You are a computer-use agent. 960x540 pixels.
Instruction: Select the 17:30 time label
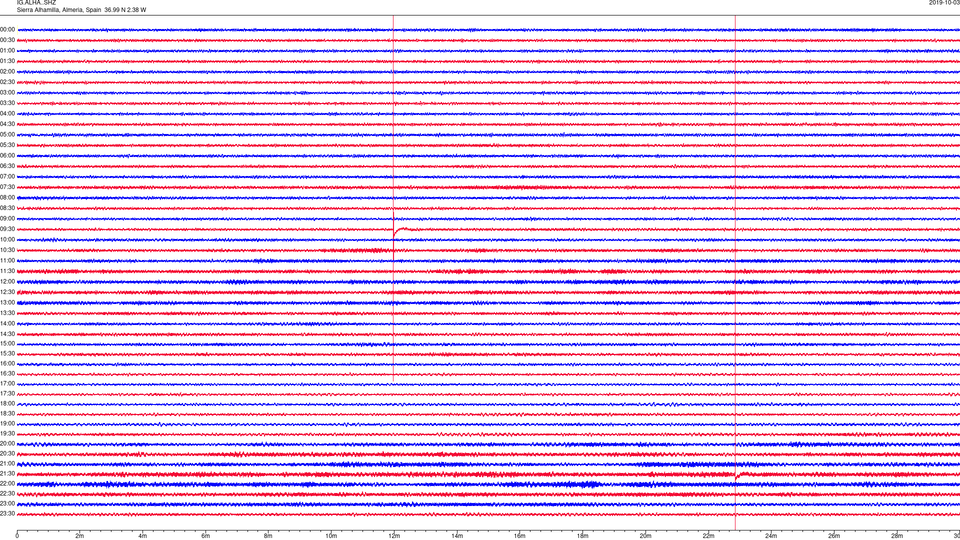coord(7,394)
